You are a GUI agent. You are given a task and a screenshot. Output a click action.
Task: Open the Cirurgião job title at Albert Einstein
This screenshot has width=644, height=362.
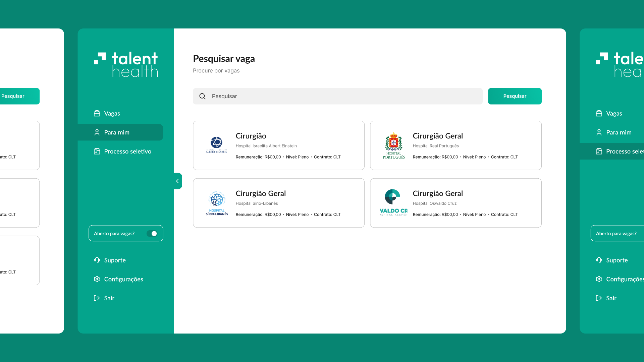pos(251,136)
